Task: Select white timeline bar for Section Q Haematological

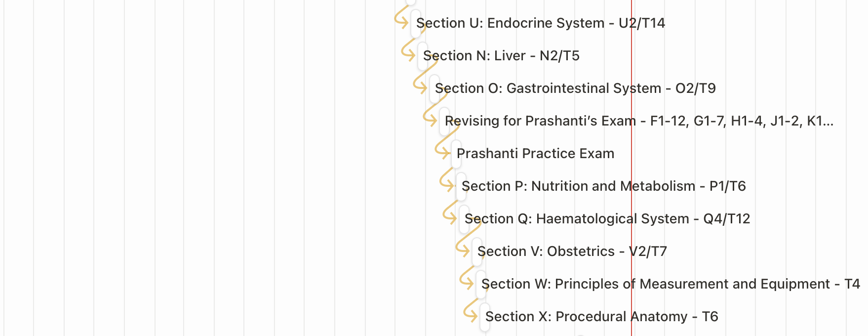Action: coord(464,219)
